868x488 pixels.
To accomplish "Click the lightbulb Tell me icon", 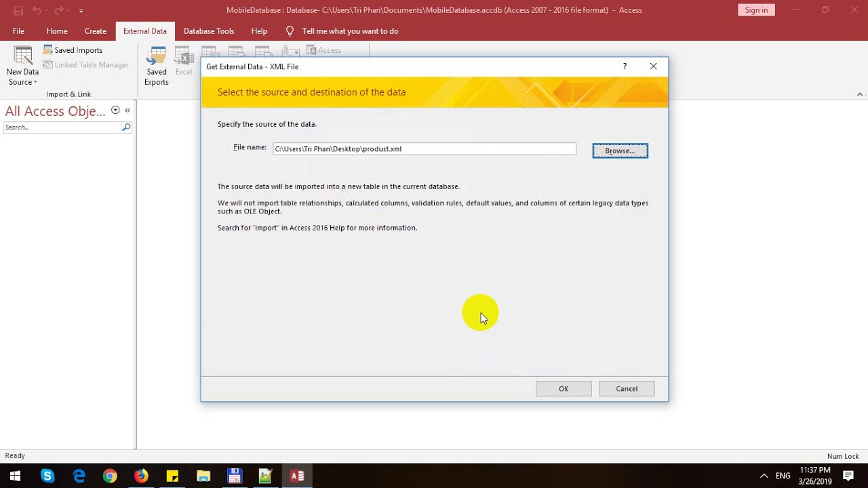I will [x=290, y=31].
